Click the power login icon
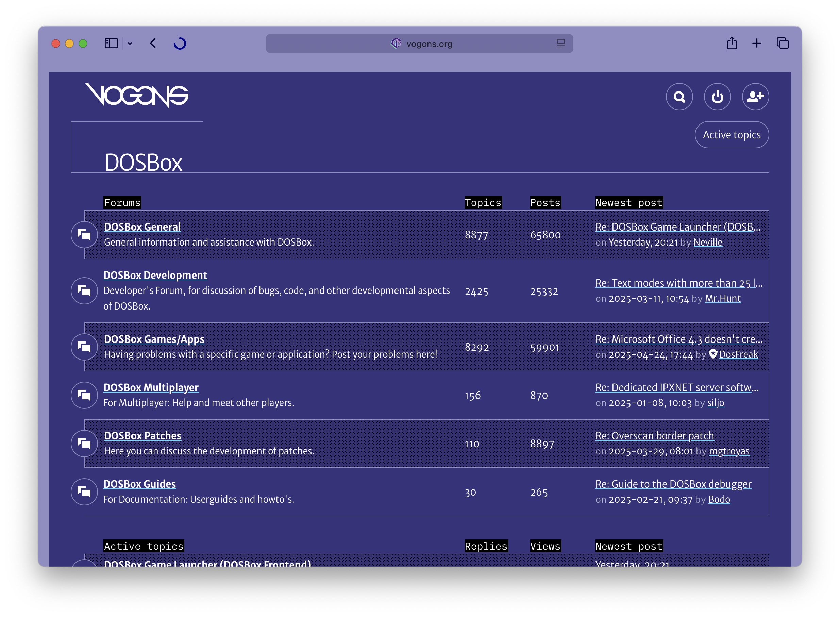Image resolution: width=840 pixels, height=617 pixels. [x=717, y=97]
